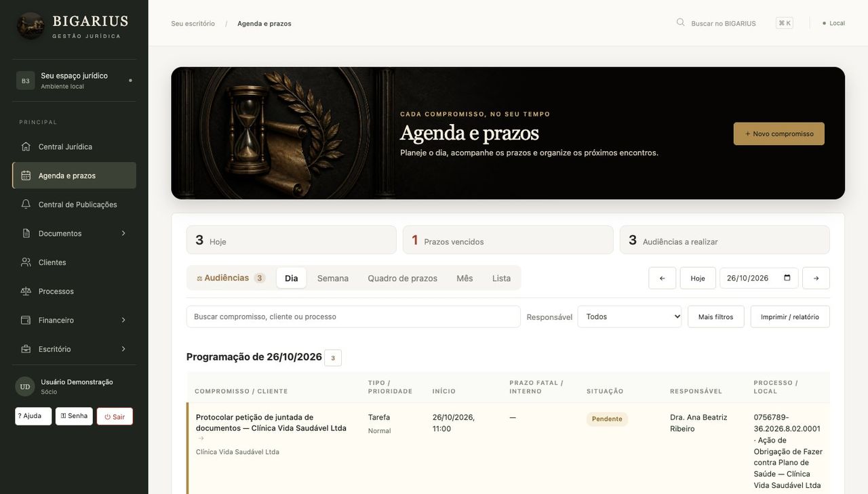The height and width of the screenshot is (494, 868).
Task: Click the Processos scales icon
Action: click(26, 291)
